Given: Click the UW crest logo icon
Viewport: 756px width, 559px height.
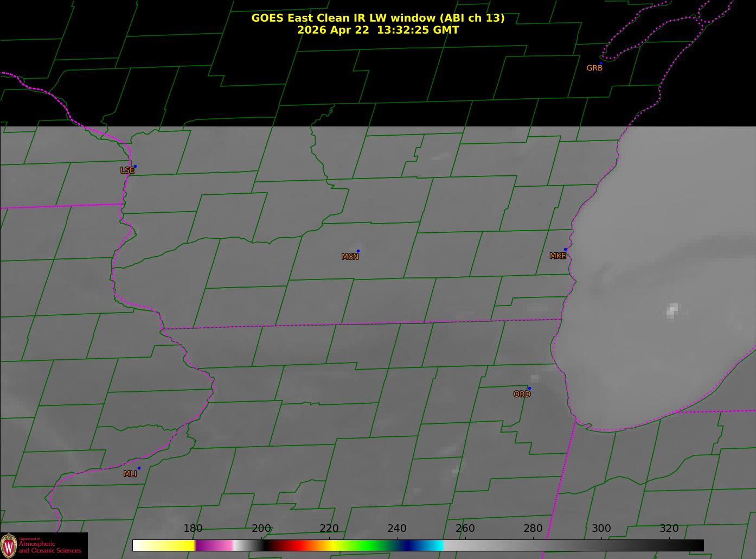Looking at the screenshot, I should pyautogui.click(x=9, y=545).
